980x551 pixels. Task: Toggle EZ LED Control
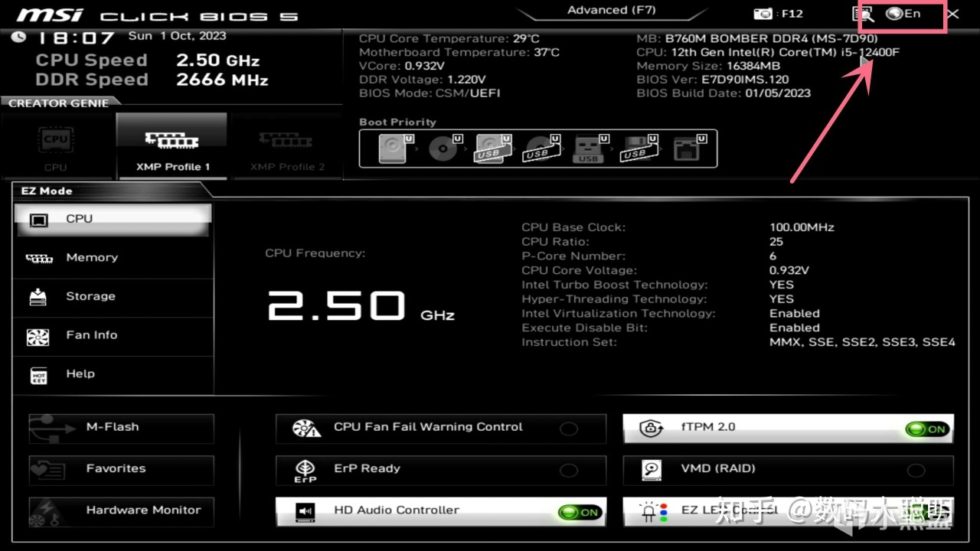tap(789, 511)
